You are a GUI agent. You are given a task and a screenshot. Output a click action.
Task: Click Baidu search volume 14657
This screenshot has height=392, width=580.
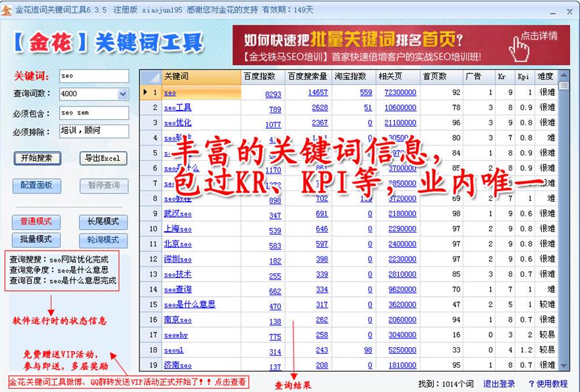point(318,92)
